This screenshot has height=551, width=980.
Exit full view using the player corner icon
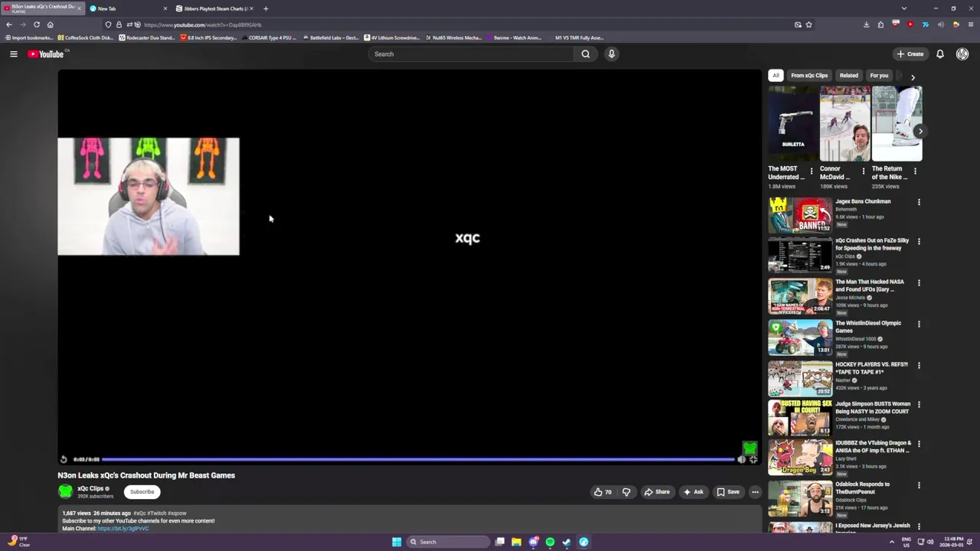(x=753, y=459)
